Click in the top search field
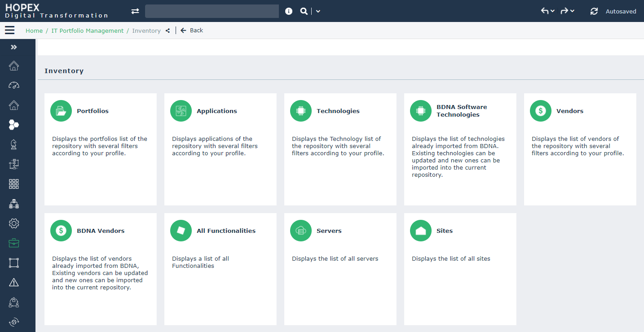 click(212, 11)
